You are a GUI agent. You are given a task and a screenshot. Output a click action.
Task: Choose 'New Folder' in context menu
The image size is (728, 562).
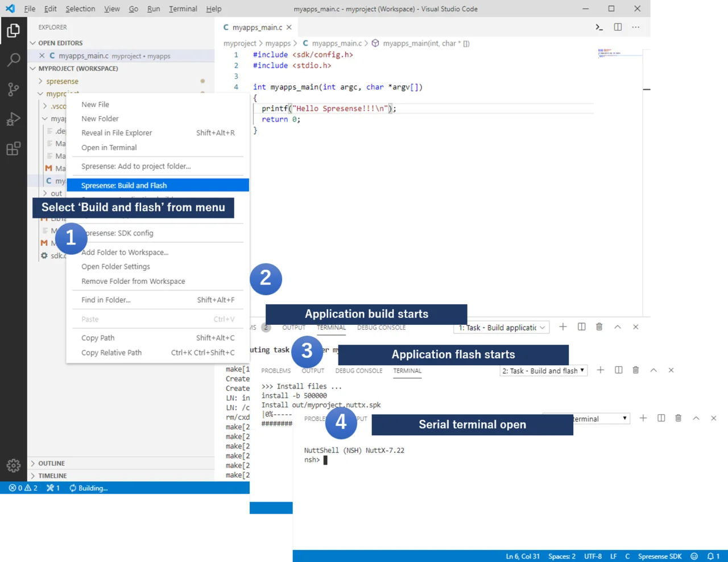coord(158,118)
